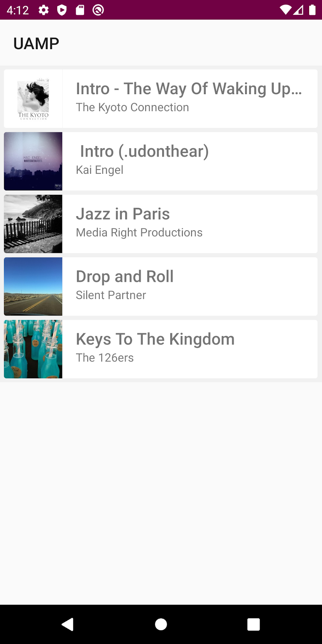Play Intro - The Way Of Waking Up
Viewport: 322px width, 644px height.
point(188,89)
